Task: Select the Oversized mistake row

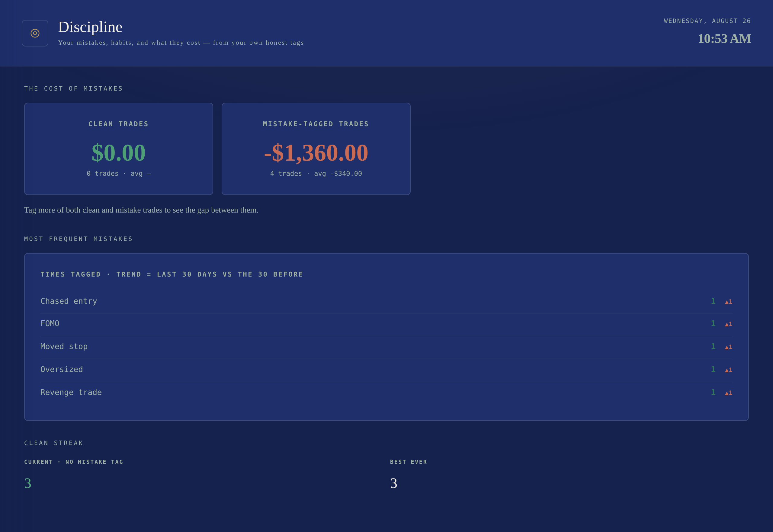Action: pos(386,370)
